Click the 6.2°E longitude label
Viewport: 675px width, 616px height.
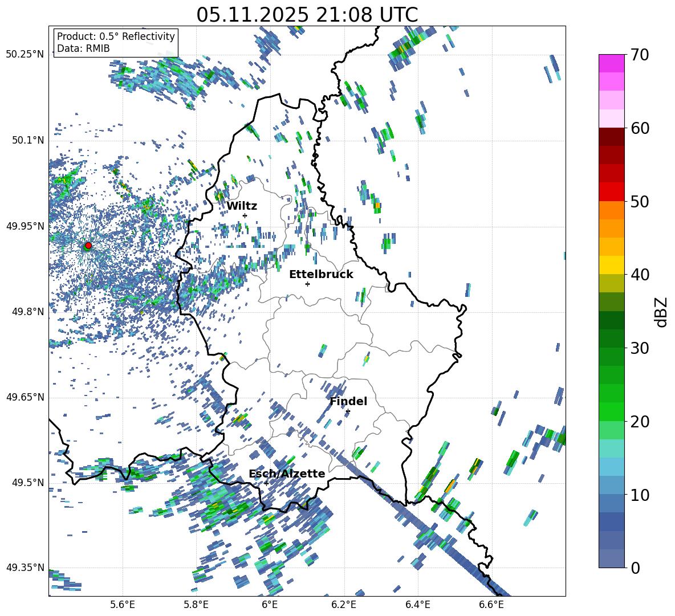tap(344, 605)
